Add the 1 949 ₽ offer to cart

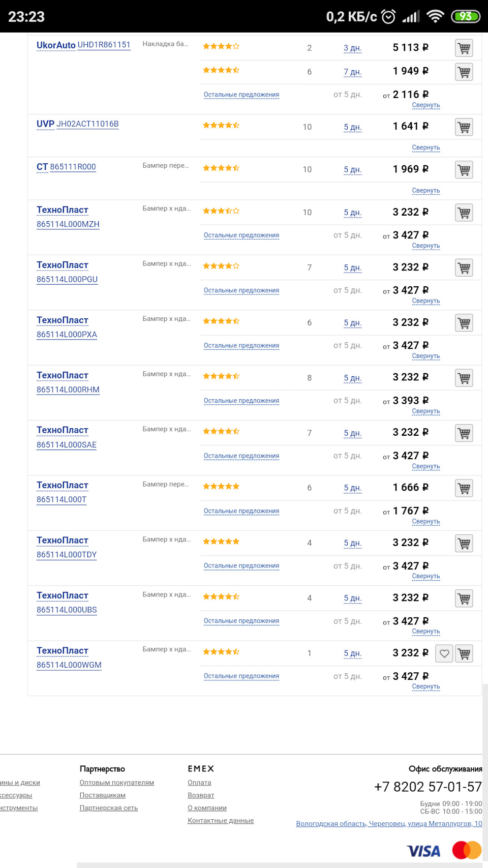[464, 72]
